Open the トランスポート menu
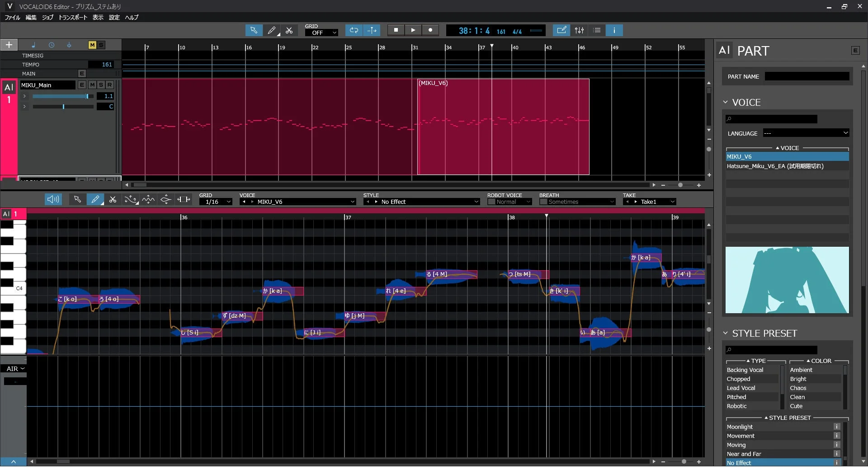Screen dimensions: 868x470 click(74, 18)
